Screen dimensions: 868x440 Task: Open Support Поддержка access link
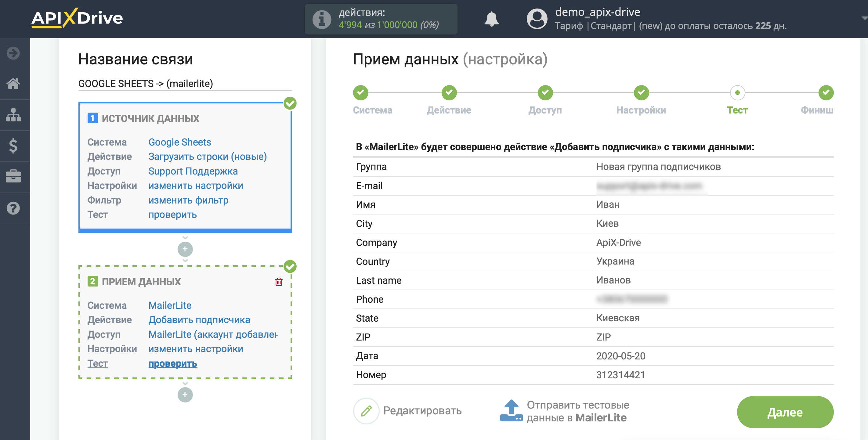click(x=193, y=171)
